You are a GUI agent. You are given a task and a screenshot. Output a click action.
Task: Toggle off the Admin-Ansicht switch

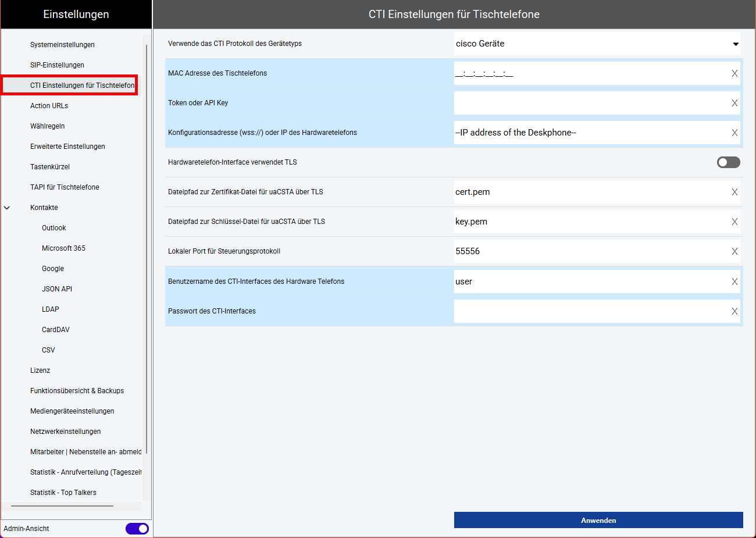137,529
